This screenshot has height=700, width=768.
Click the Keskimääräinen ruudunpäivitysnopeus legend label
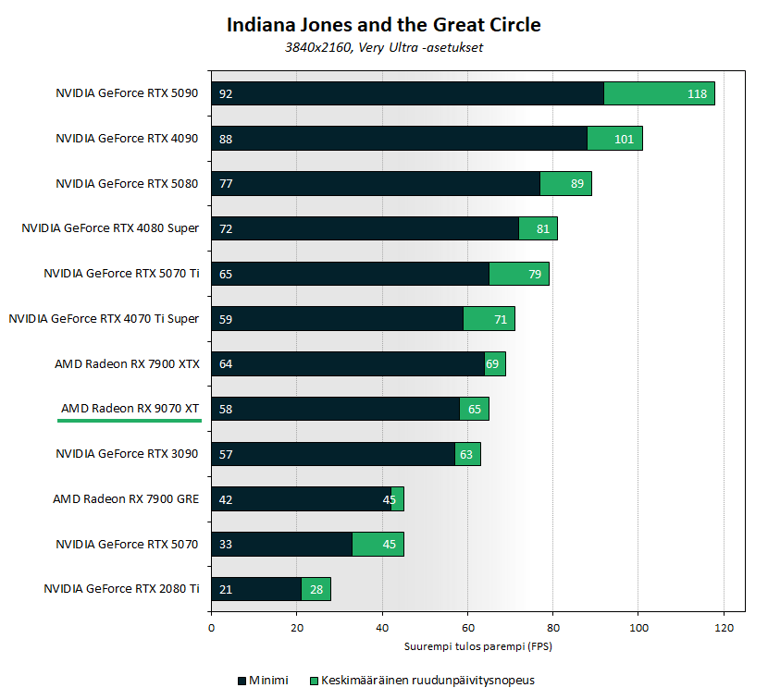pos(427,681)
